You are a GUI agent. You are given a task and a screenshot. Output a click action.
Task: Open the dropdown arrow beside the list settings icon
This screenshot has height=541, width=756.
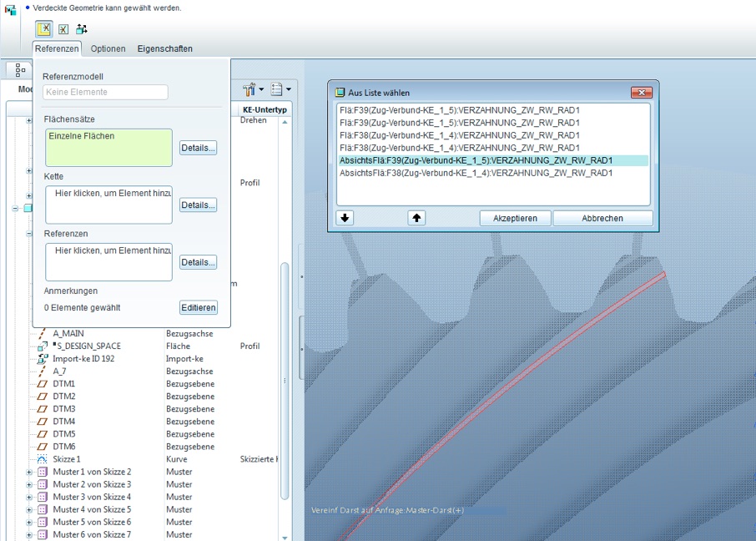pyautogui.click(x=289, y=89)
